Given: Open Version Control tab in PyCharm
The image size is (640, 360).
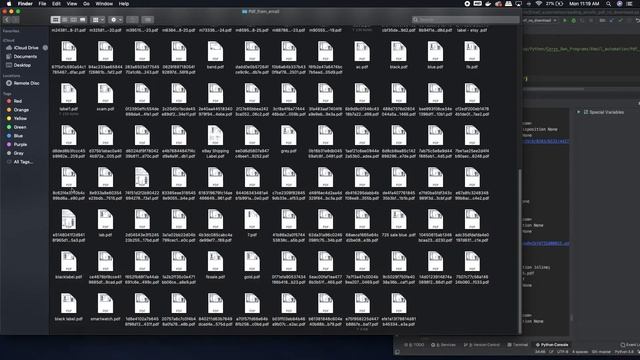Looking at the screenshot, I should 482,345.
